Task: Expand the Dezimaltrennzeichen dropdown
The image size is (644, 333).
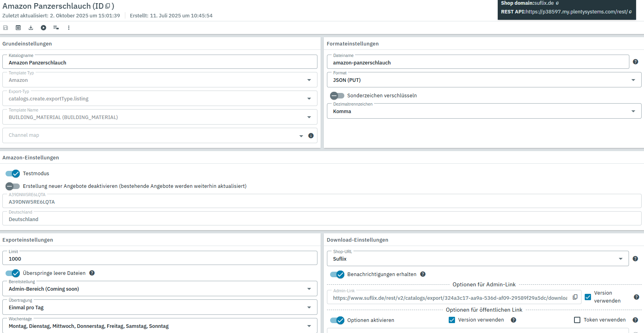Action: click(484, 112)
